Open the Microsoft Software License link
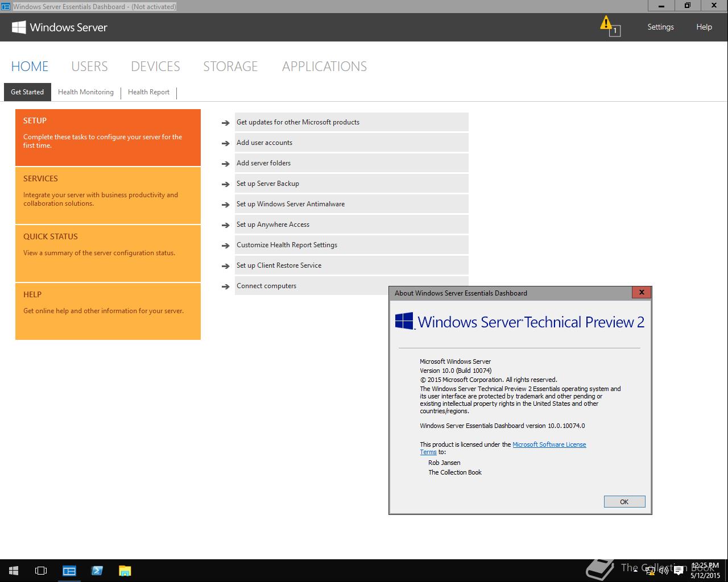This screenshot has width=728, height=582. click(549, 444)
